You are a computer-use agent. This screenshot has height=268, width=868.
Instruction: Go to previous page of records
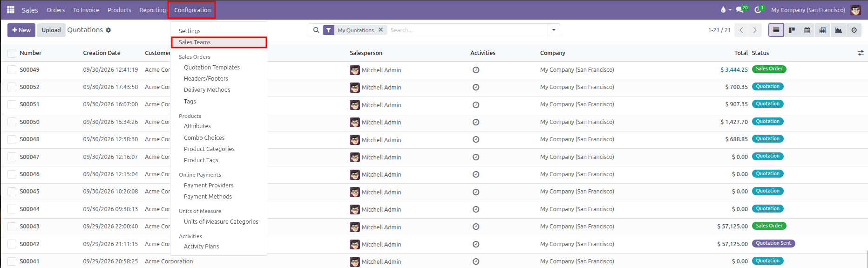tap(741, 30)
